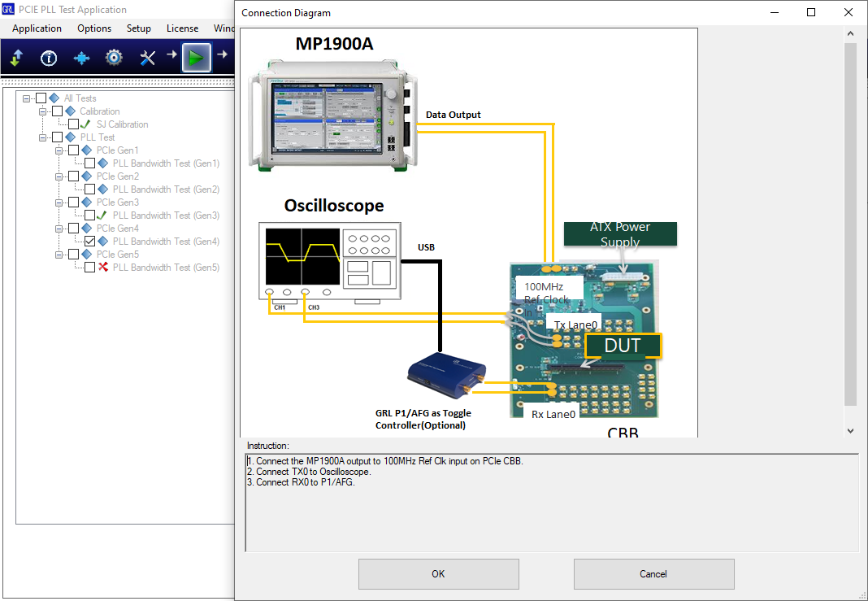The image size is (868, 601).
Task: Select the SJ Calibration tree item
Action: click(x=122, y=124)
